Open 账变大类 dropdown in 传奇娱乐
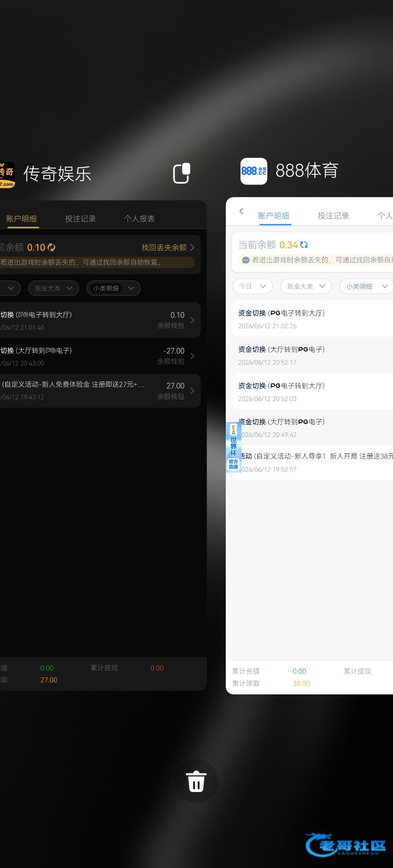This screenshot has width=393, height=868. click(54, 288)
